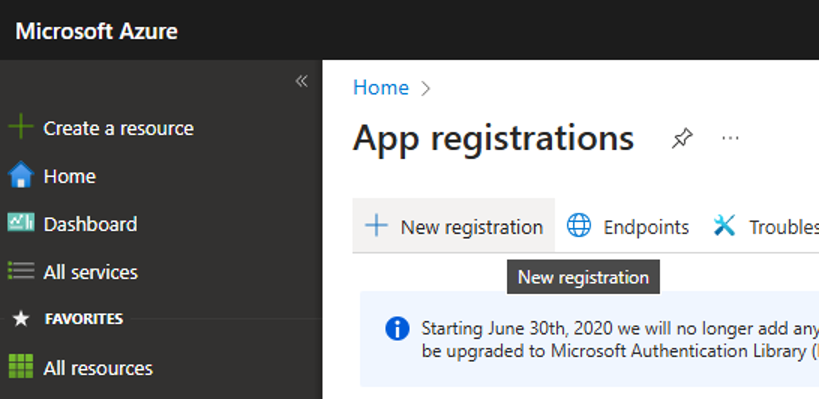Screen dimensions: 820x400
Task: Click the App registrations page heading
Action: point(493,138)
